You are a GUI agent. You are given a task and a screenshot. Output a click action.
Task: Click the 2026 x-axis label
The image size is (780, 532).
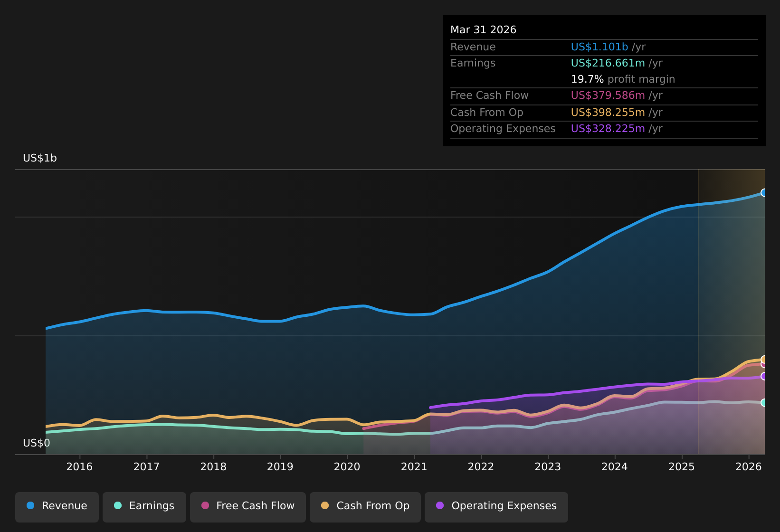(x=749, y=466)
